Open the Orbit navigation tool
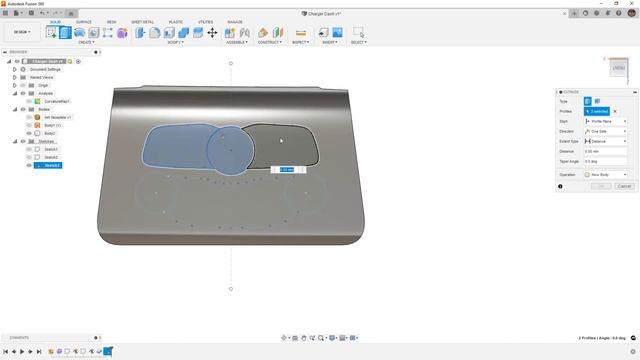The height and width of the screenshot is (360, 640). (x=284, y=338)
